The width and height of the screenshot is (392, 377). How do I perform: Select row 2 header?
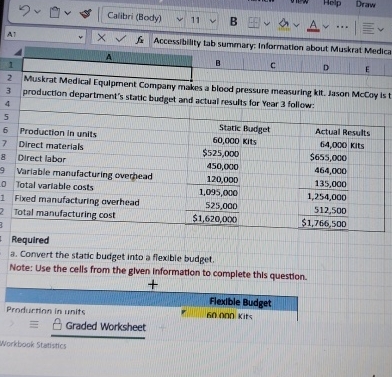[x=10, y=78]
